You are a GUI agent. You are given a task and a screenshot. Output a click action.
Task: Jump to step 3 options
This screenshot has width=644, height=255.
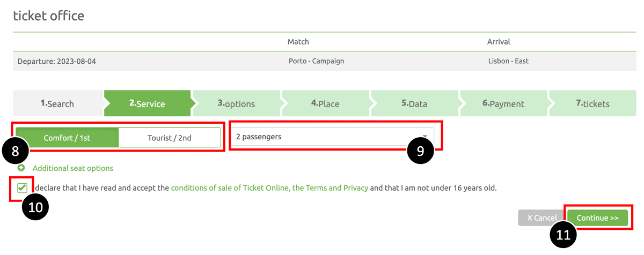[x=236, y=103]
